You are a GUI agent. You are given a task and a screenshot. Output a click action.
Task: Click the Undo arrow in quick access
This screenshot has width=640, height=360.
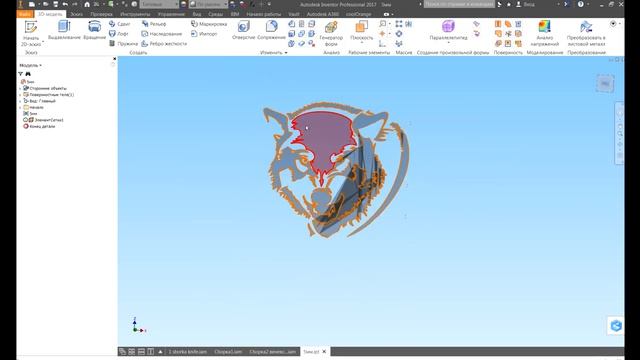pos(65,4)
